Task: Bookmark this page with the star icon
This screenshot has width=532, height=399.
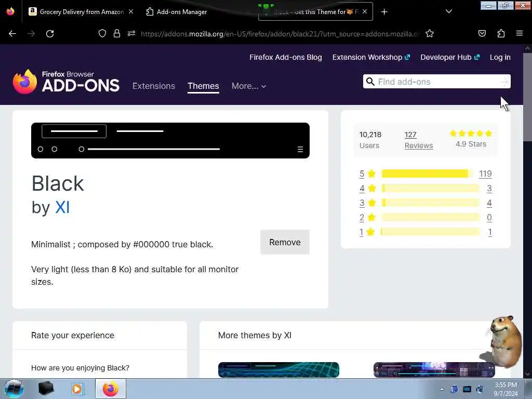Action: pyautogui.click(x=430, y=33)
